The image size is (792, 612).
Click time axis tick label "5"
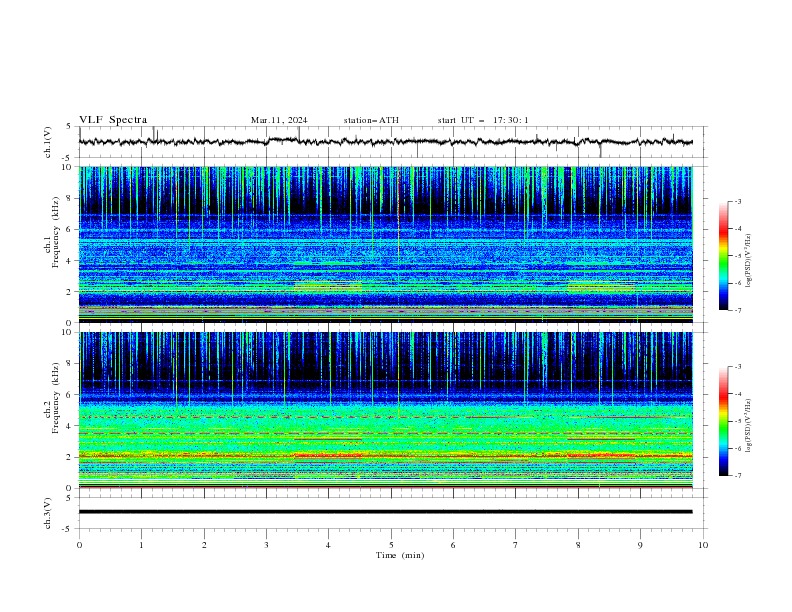pyautogui.click(x=391, y=545)
